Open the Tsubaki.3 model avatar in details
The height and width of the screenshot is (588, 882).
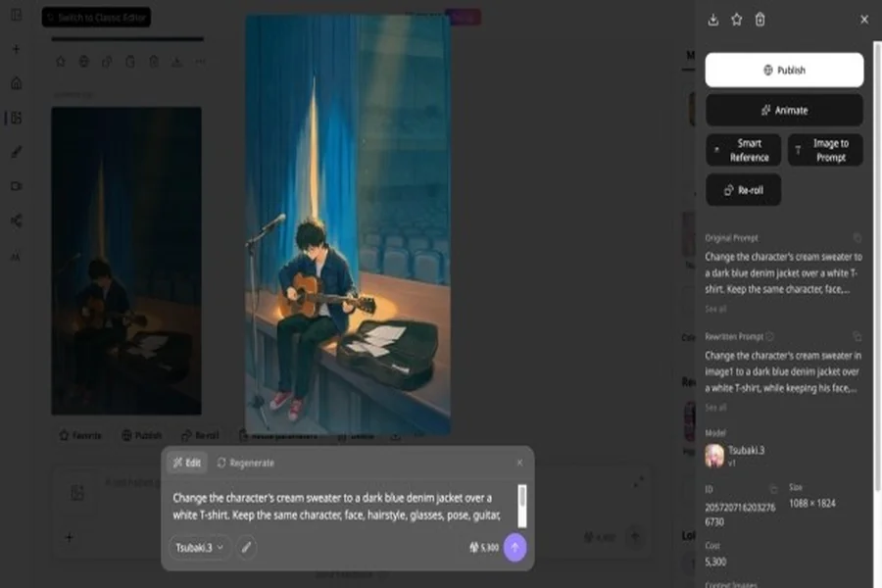tap(714, 455)
